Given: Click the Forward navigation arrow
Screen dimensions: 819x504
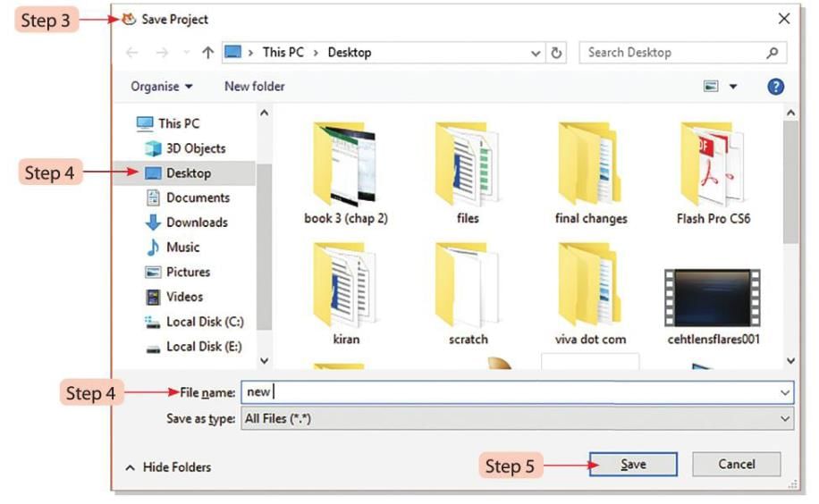Looking at the screenshot, I should (163, 52).
